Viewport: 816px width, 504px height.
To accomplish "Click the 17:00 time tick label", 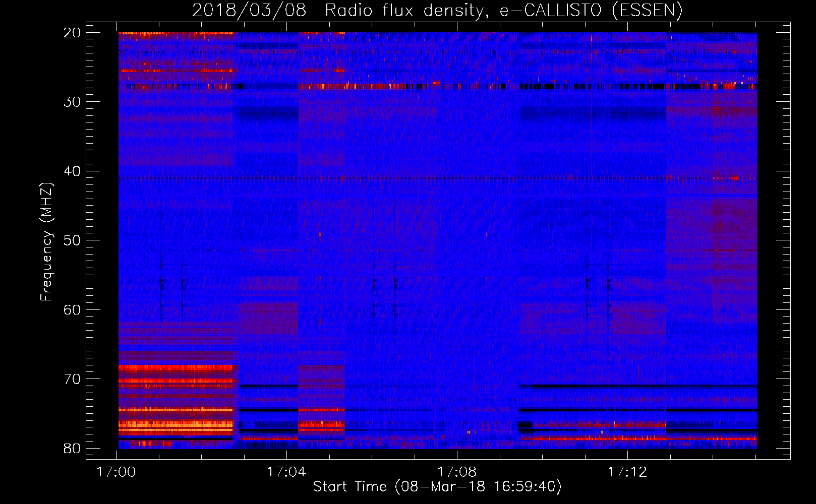I will point(116,472).
